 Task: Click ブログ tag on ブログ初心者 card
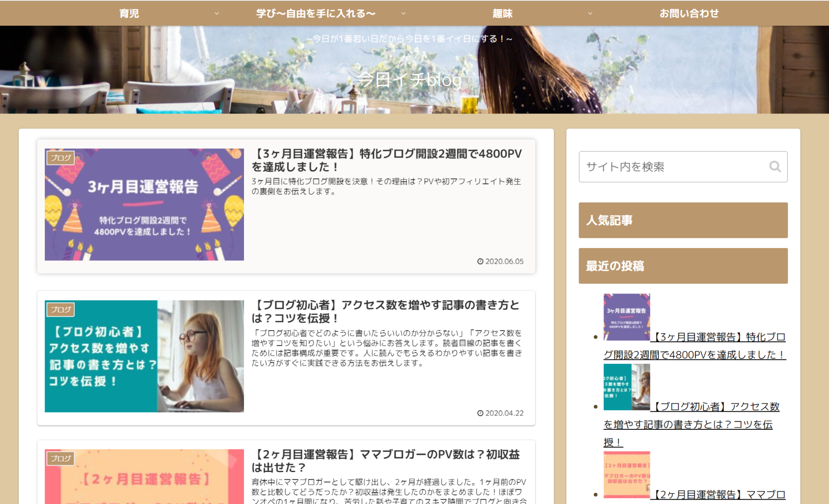(x=60, y=309)
